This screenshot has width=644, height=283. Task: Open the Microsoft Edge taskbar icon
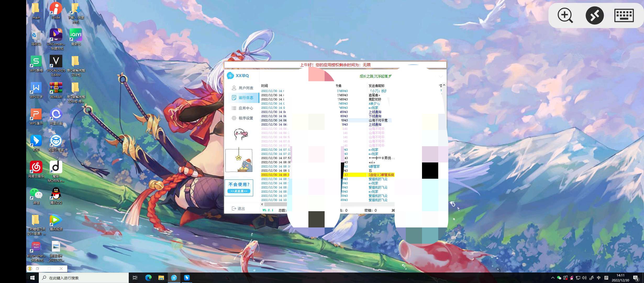(148, 278)
